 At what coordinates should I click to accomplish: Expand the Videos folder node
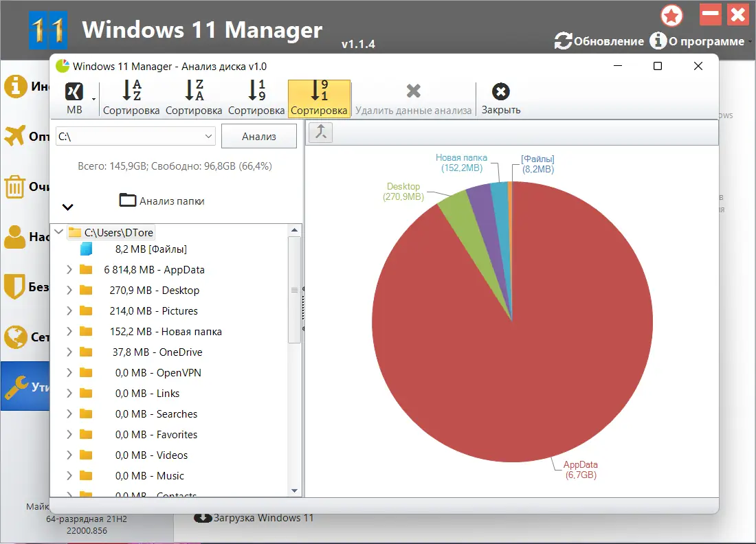tap(69, 455)
